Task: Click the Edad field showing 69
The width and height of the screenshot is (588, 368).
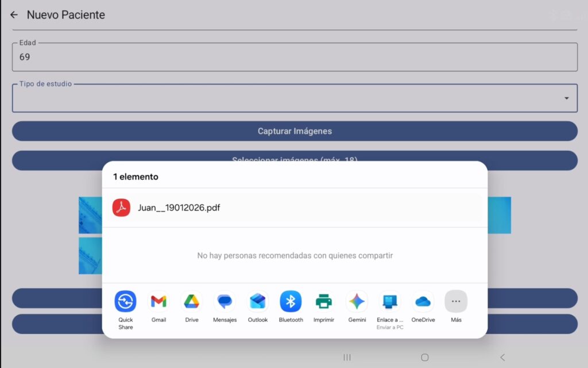Action: [x=294, y=57]
